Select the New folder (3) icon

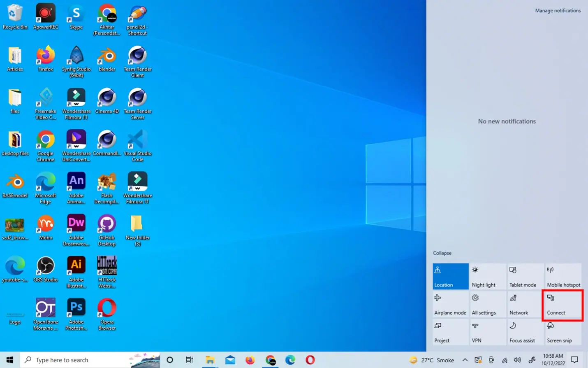point(137,230)
